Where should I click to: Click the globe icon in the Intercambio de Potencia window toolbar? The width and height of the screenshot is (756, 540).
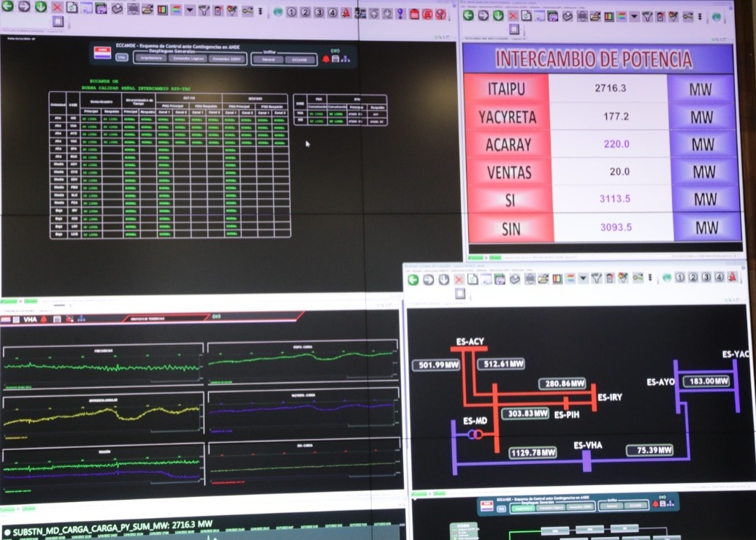(x=717, y=18)
